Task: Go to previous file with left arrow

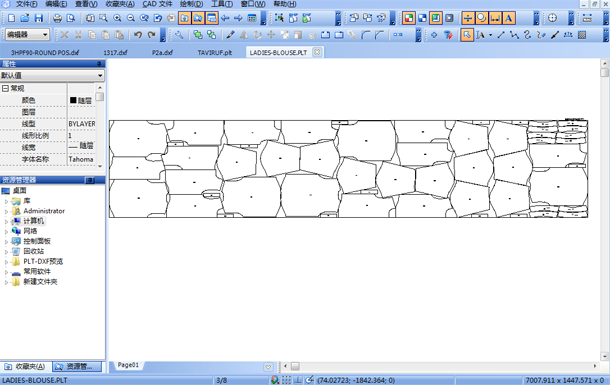Action: (x=225, y=18)
